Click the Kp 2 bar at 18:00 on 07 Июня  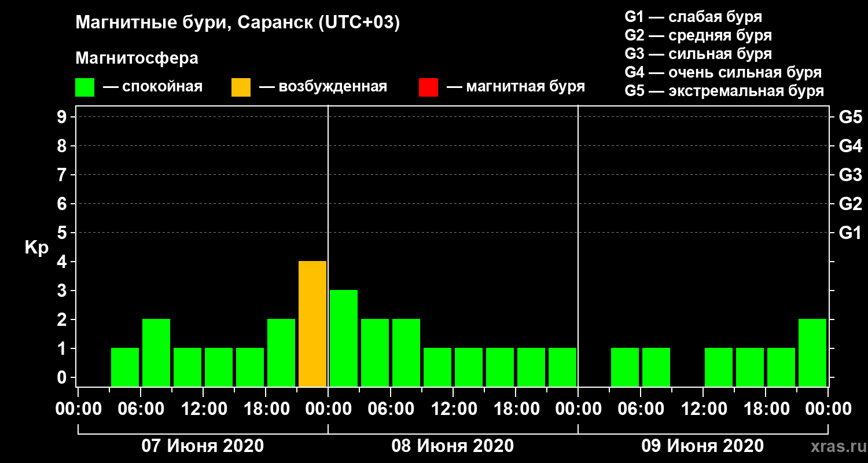pos(281,352)
